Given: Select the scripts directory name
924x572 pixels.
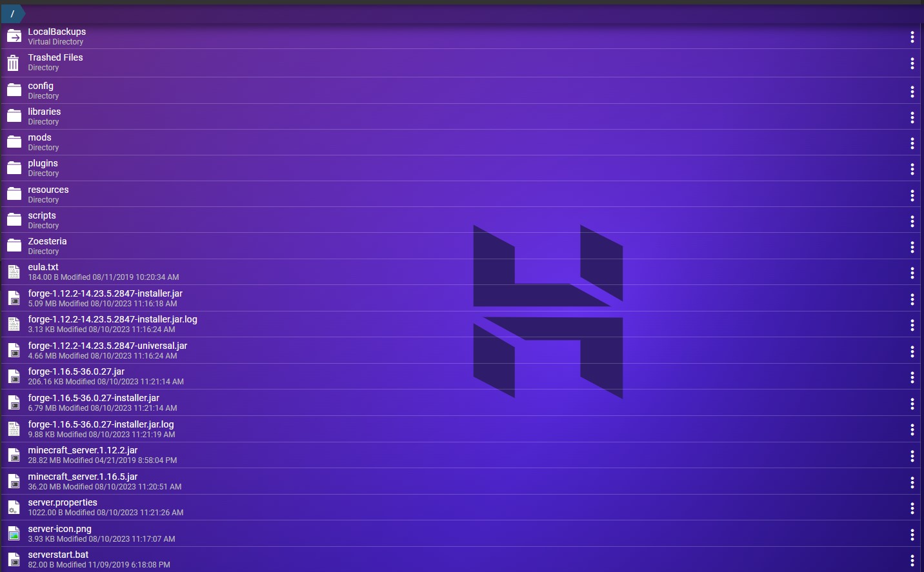Looking at the screenshot, I should point(42,215).
